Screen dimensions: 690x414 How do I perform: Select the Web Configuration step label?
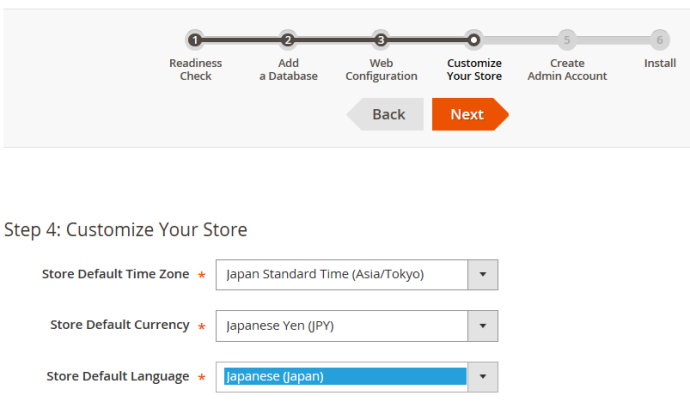point(381,69)
